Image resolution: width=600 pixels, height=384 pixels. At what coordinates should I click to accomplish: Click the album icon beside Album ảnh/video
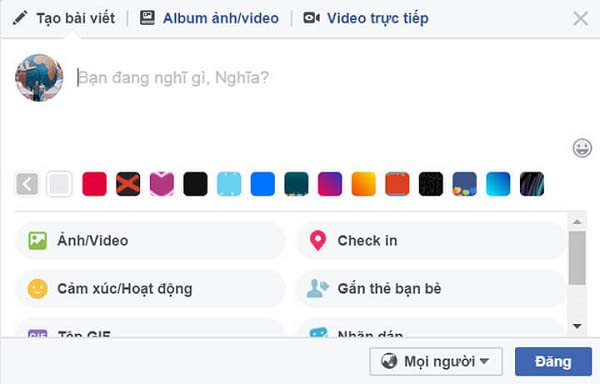click(147, 18)
